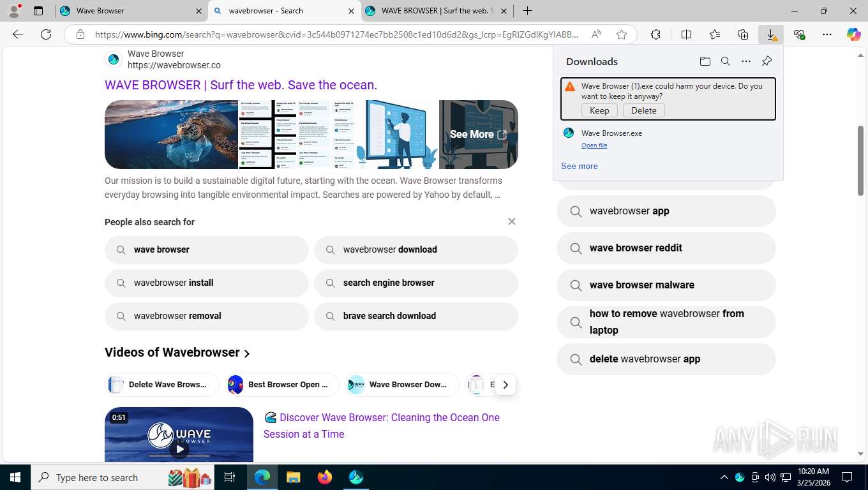Open Settings and more ellipsis
868x490 pixels.
pyautogui.click(x=827, y=34)
